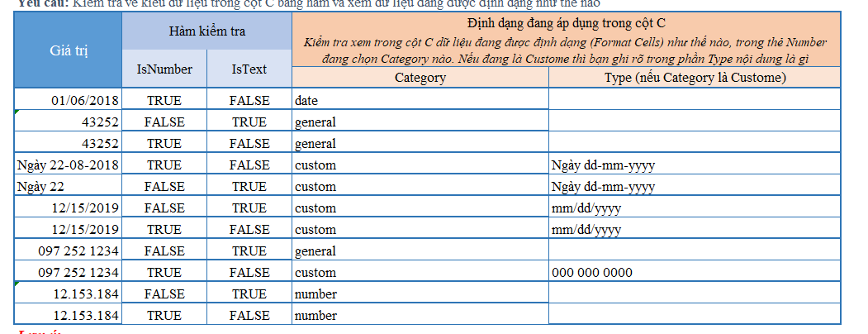Select the 43252 cell with green corner mark

(68, 122)
